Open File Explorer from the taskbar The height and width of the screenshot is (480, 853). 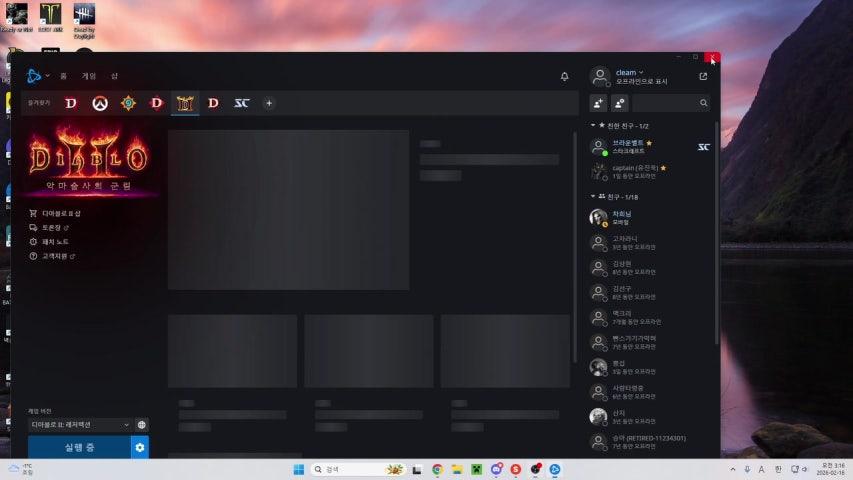[457, 469]
